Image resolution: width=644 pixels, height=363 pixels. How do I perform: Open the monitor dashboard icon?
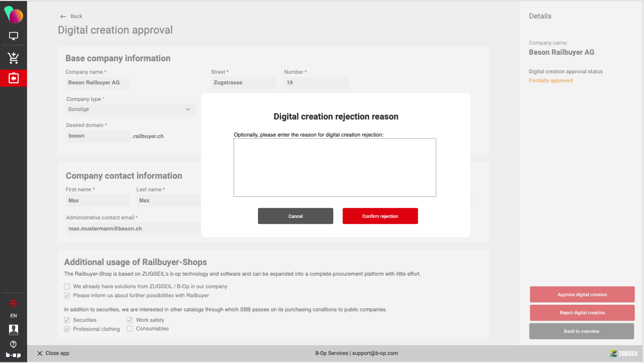coord(14,36)
